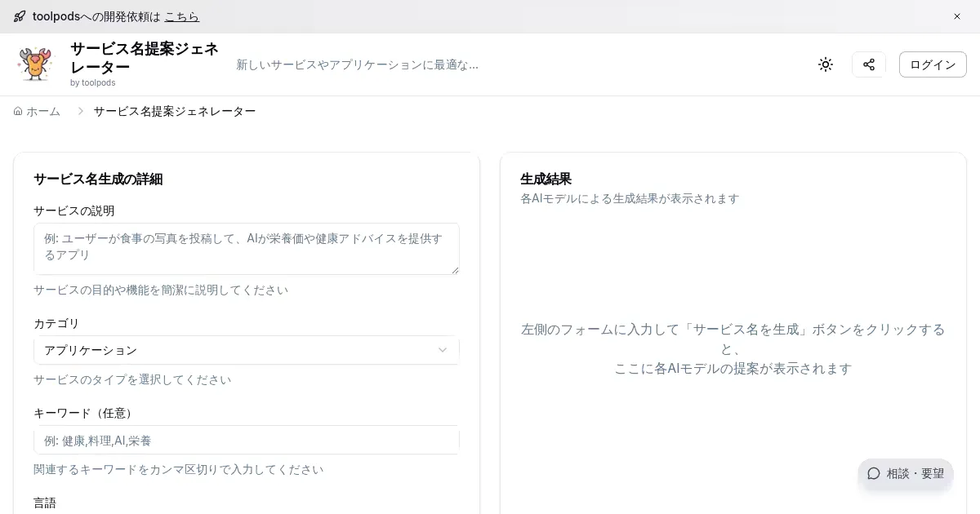Click the rocket icon in the announcement banner
This screenshot has height=514, width=980.
click(20, 16)
